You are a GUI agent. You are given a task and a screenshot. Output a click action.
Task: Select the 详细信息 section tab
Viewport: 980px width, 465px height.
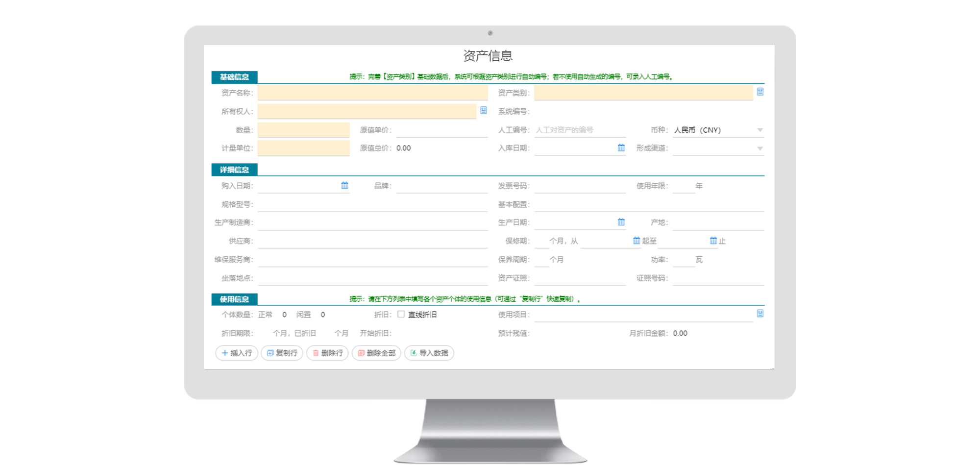(234, 170)
